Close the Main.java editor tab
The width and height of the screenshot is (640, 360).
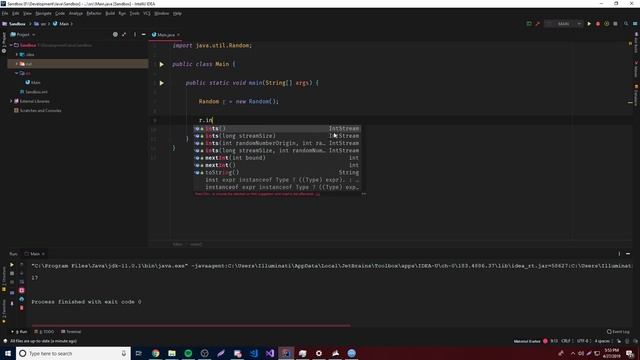coord(178,35)
